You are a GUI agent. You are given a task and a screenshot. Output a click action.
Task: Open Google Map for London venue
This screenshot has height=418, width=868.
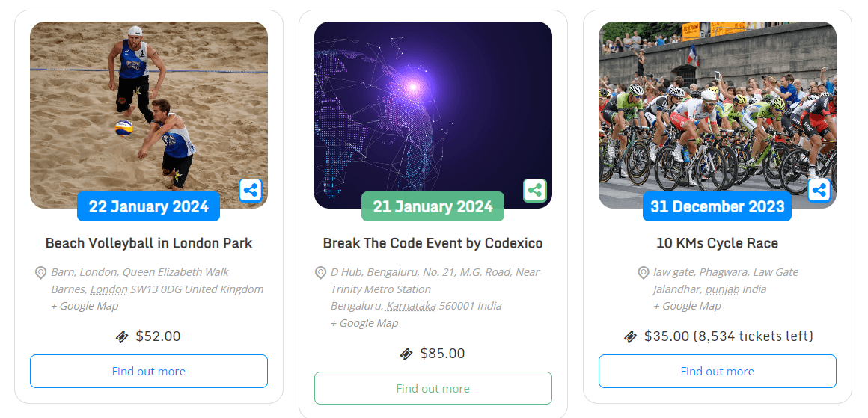click(x=85, y=306)
